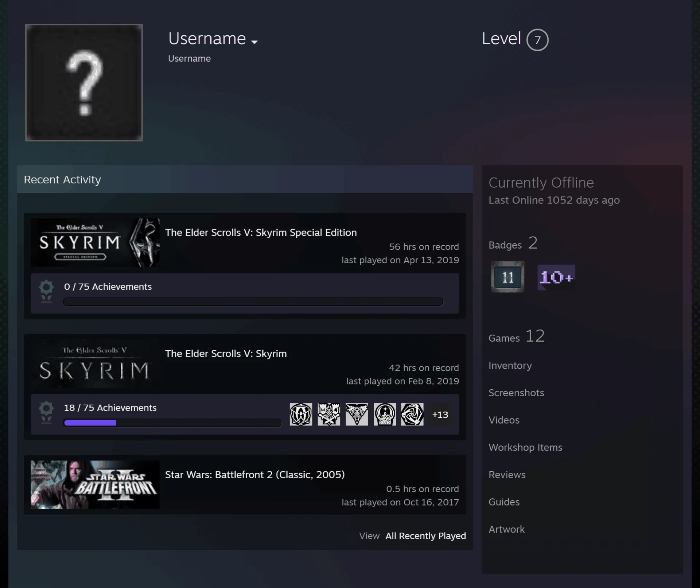700x588 pixels.
Task: Click achievement trophy icon next to 18 / 75
Action: coord(46,412)
